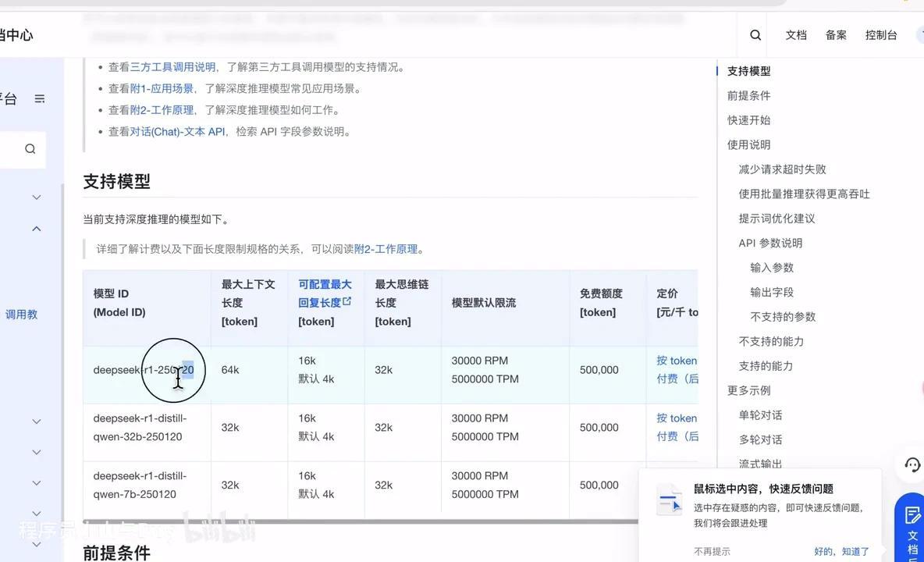
Task: Open the 附1-应用场景 link
Action: (x=162, y=89)
